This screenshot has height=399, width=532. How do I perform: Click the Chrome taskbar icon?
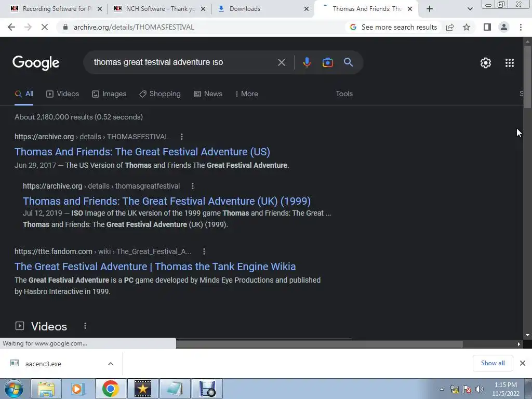[x=110, y=389]
